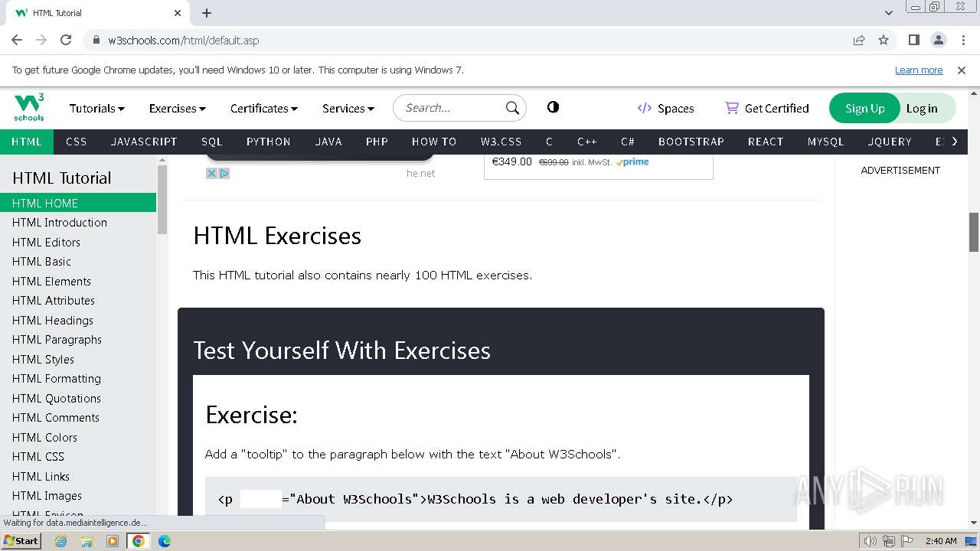The width and height of the screenshot is (980, 551).
Task: Expand the Tutorials dropdown
Action: click(x=96, y=108)
